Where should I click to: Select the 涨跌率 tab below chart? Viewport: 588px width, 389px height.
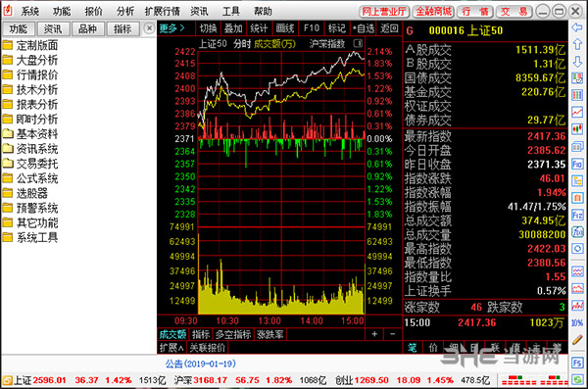tap(270, 334)
